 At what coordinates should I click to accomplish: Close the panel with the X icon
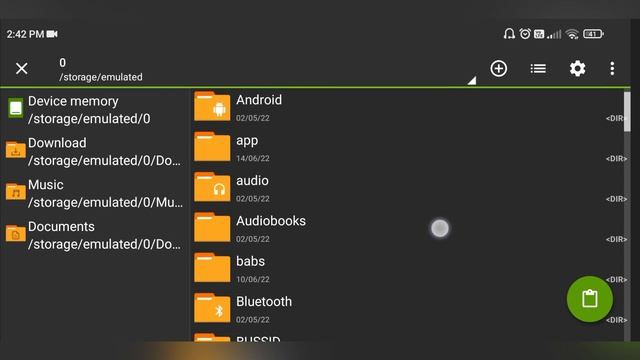[22, 68]
